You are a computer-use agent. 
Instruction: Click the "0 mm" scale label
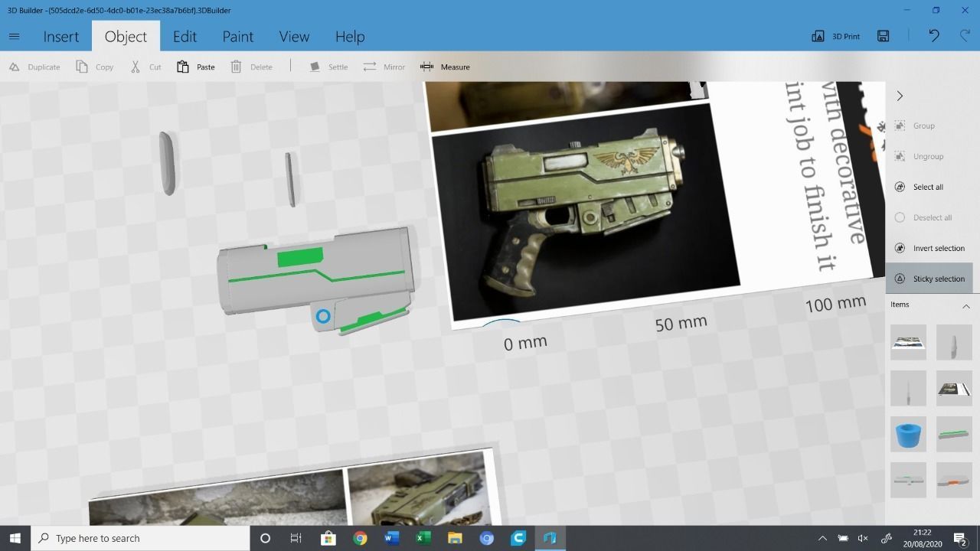(x=525, y=343)
